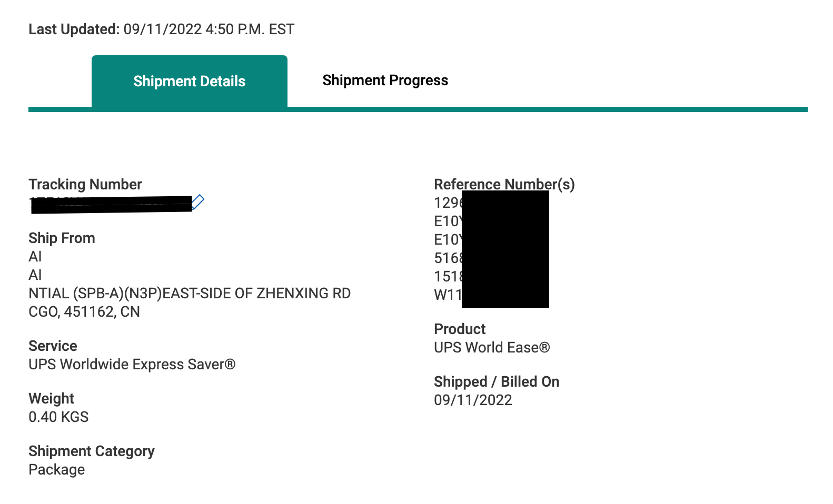Screen dimensions: 833x504
Task: Click the 09/11/2022 shipped date value
Action: click(473, 400)
